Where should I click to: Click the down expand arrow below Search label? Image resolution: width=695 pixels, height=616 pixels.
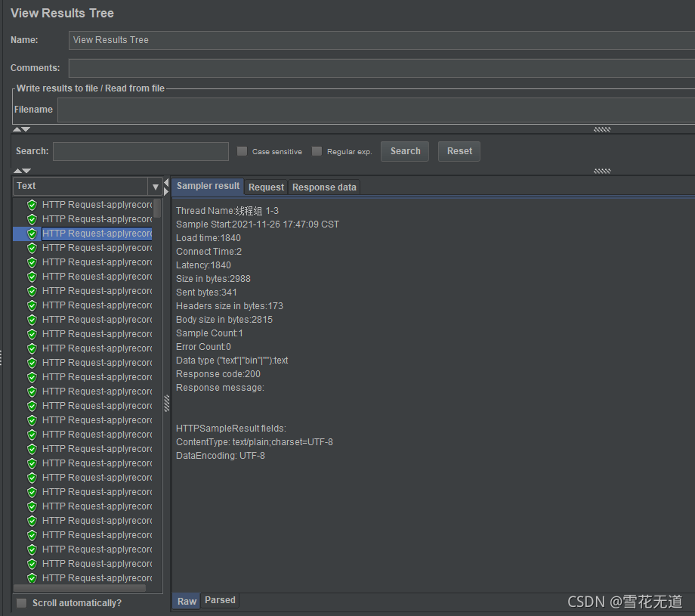pos(26,171)
